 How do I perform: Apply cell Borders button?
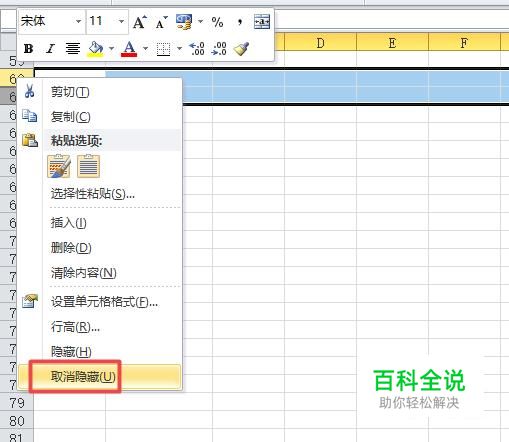(x=163, y=49)
